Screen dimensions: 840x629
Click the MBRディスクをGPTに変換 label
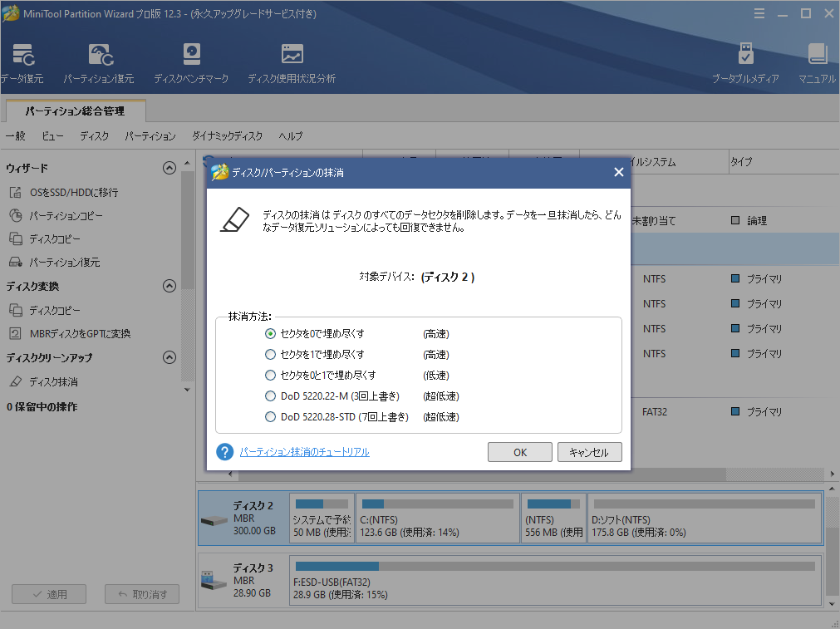point(81,333)
